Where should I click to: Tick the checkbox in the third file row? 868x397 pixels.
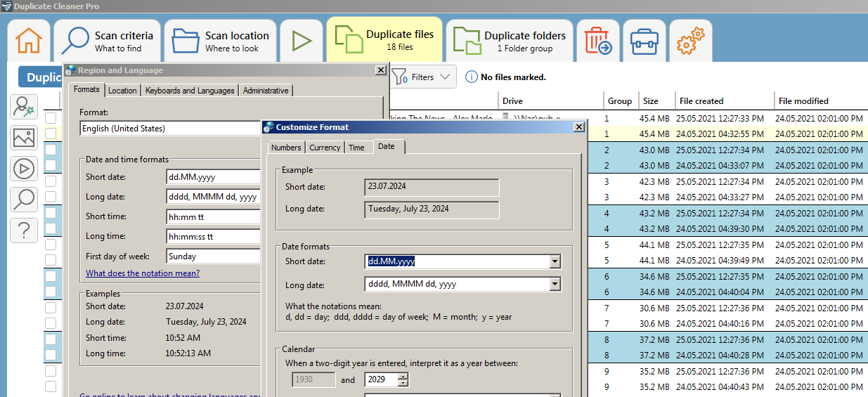click(x=51, y=150)
